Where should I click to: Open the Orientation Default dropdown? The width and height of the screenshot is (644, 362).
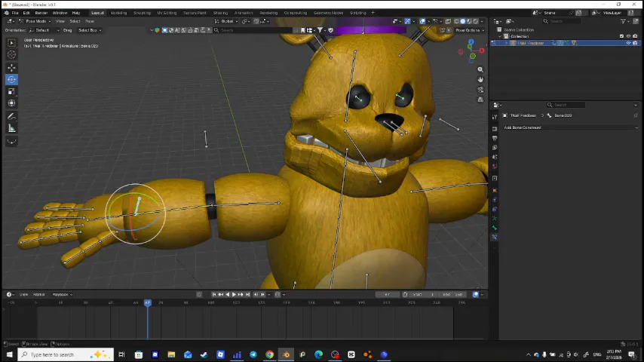[x=44, y=30]
